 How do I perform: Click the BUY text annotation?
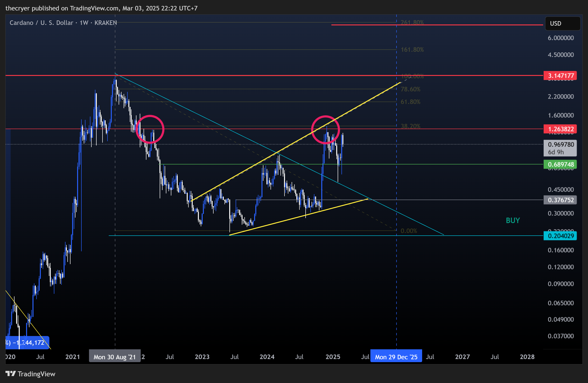tap(513, 220)
